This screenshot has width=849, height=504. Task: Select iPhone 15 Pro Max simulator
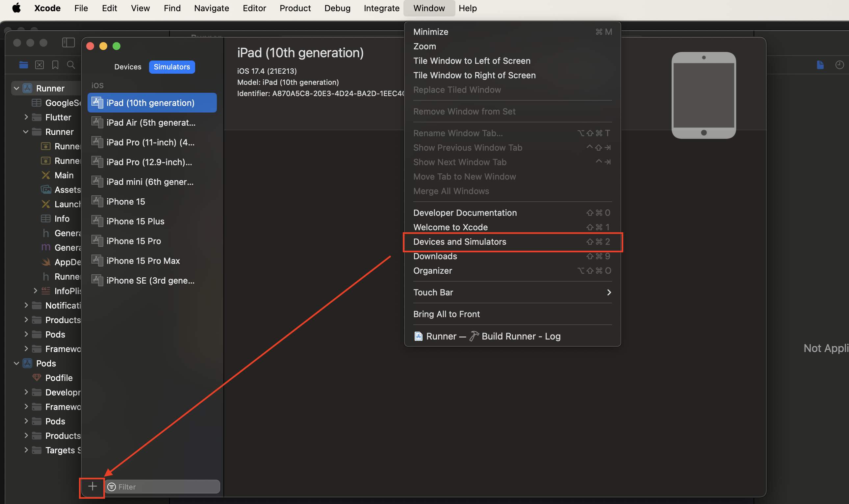(x=143, y=261)
